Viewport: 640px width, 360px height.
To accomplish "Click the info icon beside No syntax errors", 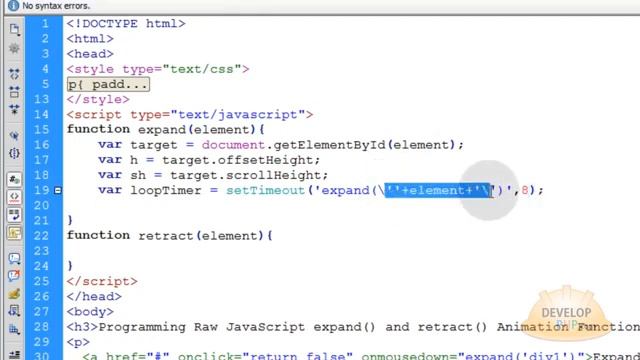I will tap(13, 5).
